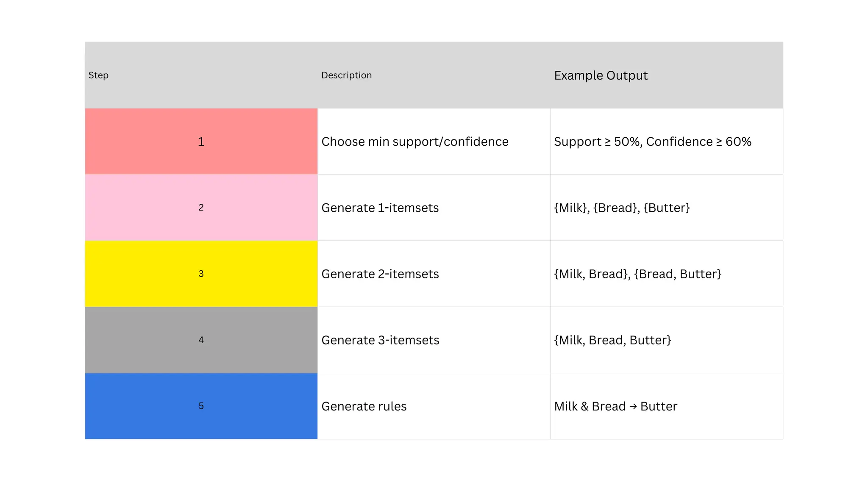Click the 'Choose min support/confidence' text
868x488 pixels.
415,141
